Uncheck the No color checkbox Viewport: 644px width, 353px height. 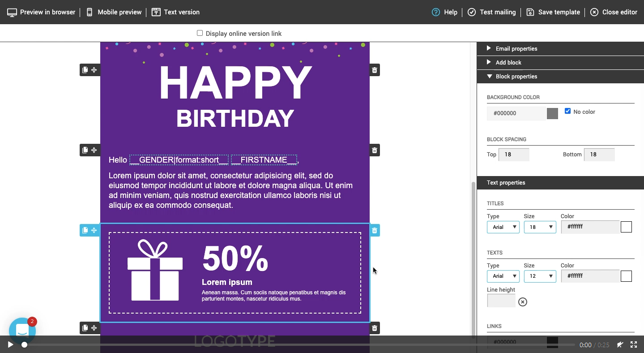(567, 111)
